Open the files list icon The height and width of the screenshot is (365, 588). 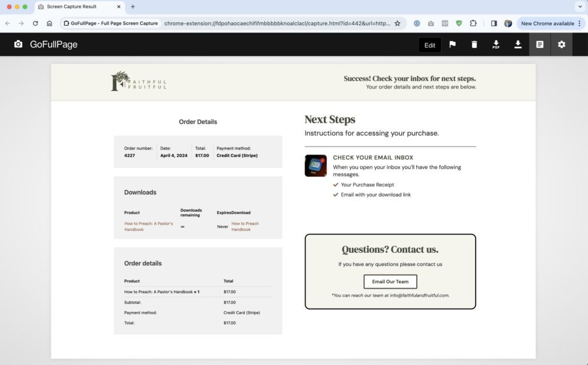[539, 44]
